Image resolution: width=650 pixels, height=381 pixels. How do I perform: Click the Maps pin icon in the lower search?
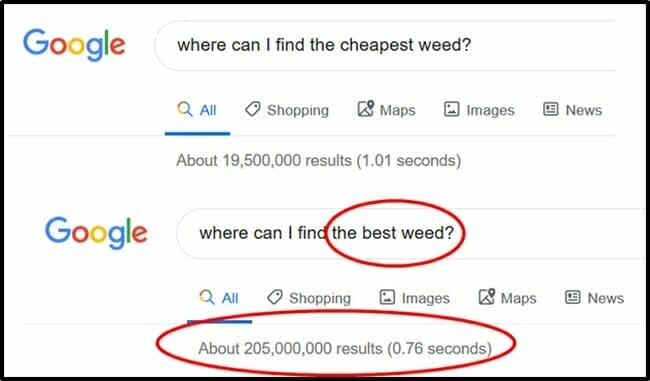pyautogui.click(x=487, y=297)
